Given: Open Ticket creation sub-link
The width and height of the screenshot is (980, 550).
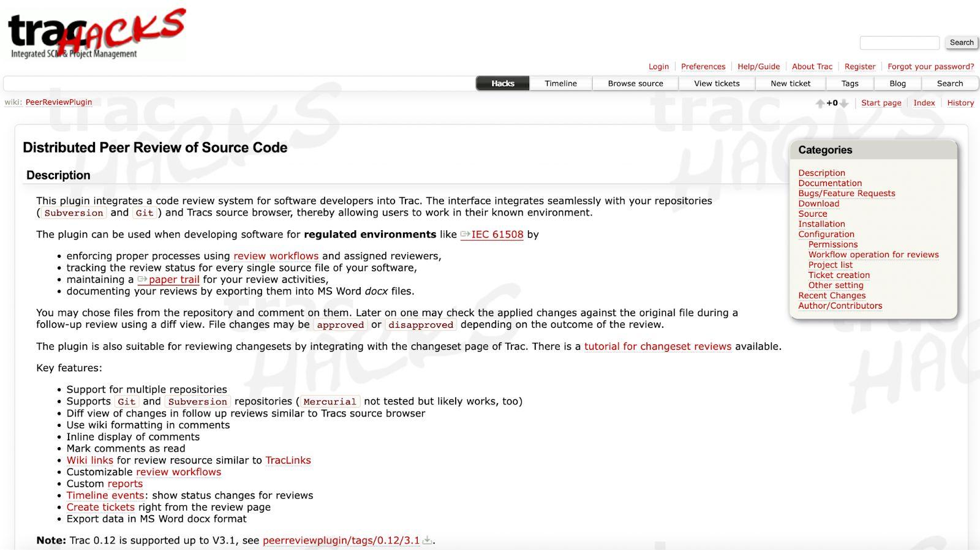Looking at the screenshot, I should [x=839, y=275].
